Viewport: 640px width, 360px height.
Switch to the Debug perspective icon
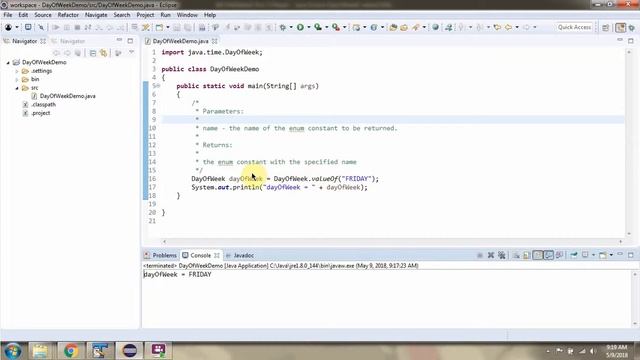pos(632,27)
